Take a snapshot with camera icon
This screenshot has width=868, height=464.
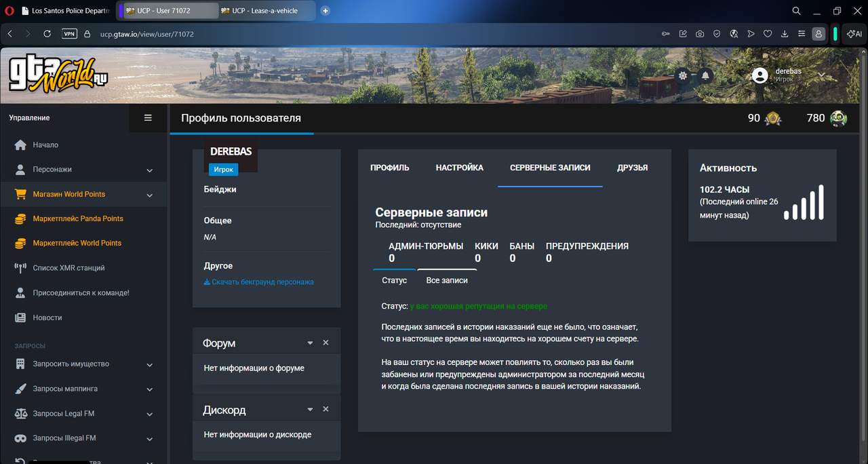pyautogui.click(x=700, y=33)
